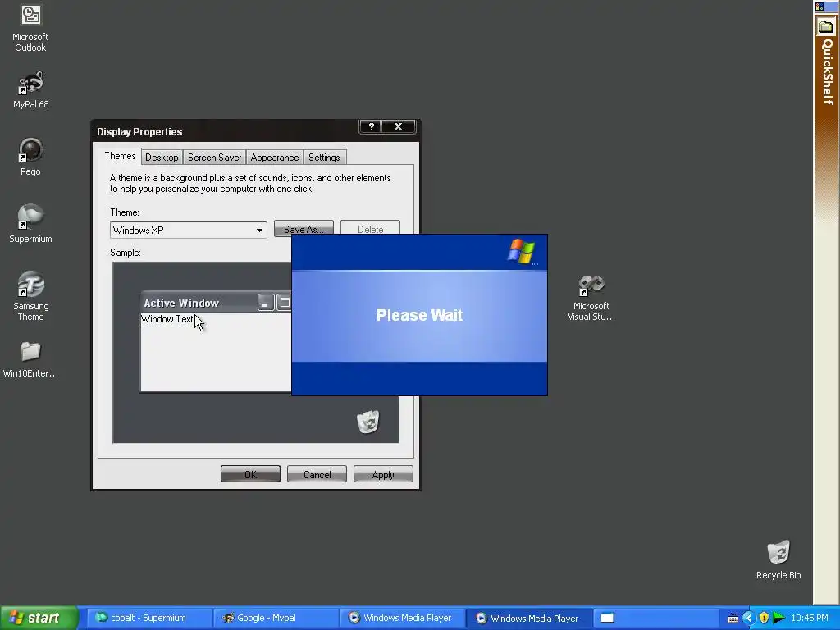Select the Pego desktop shortcut

coord(30,157)
